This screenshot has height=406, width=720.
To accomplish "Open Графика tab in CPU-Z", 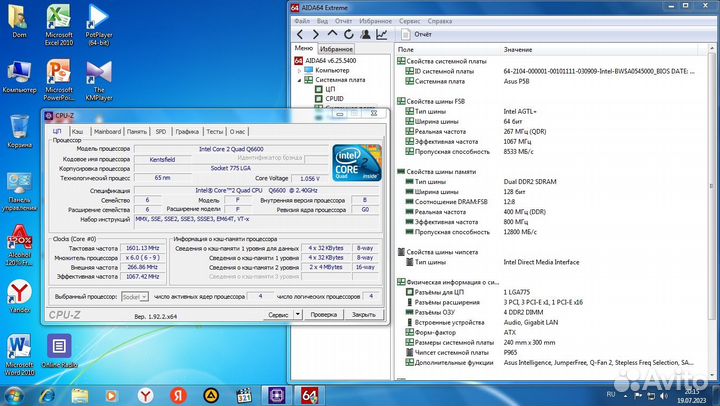I will (x=187, y=131).
